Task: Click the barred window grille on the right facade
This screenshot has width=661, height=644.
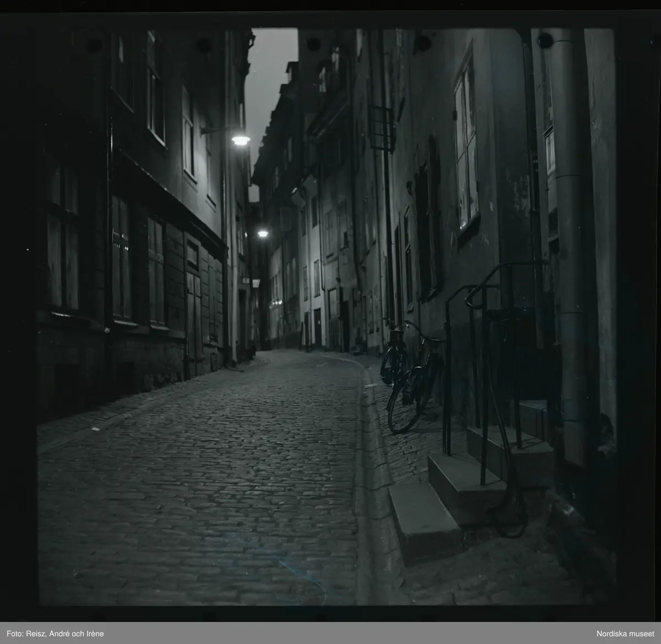Action: 382,128
